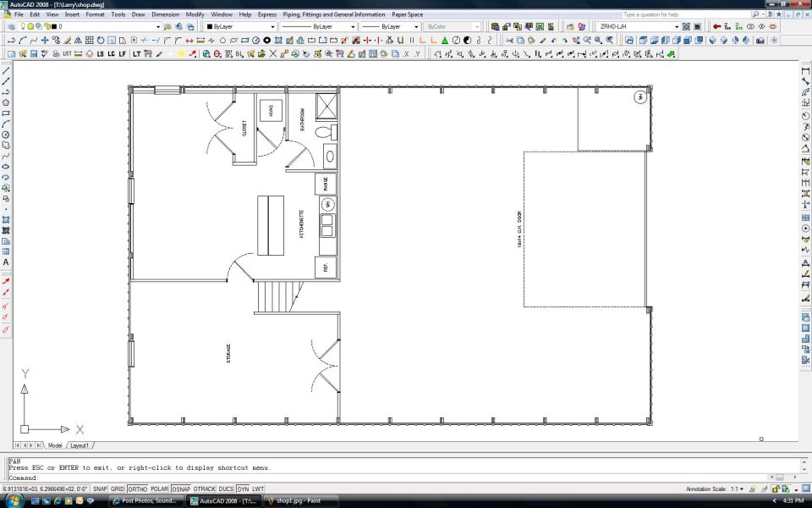Click the black color swatch beside layer 0
Screen dimensions: 812x508
tap(54, 26)
